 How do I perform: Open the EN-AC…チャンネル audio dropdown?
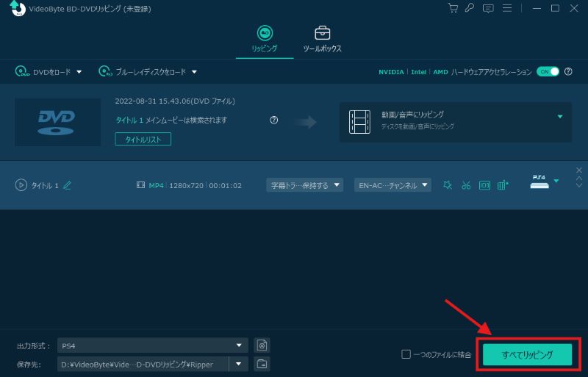pos(392,185)
